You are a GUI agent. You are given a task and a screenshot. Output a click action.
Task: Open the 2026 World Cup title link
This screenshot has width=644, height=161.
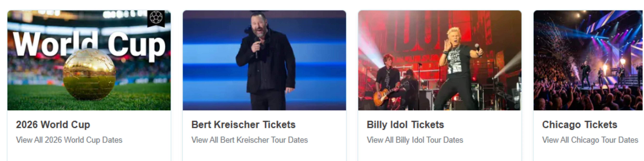53,124
